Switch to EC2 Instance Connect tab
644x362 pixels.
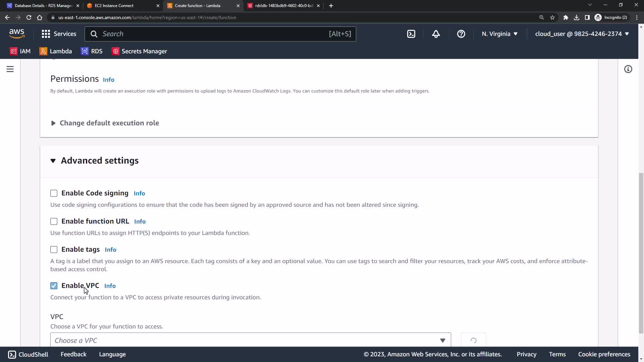114,6
